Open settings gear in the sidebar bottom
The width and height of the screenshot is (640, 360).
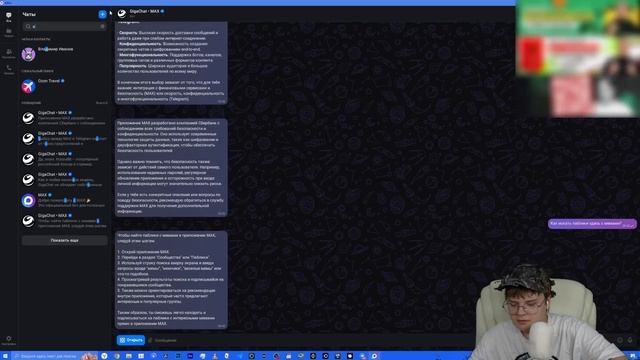[x=9, y=340]
